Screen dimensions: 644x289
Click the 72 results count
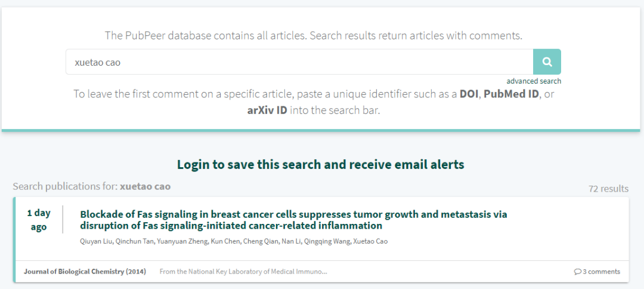click(608, 189)
